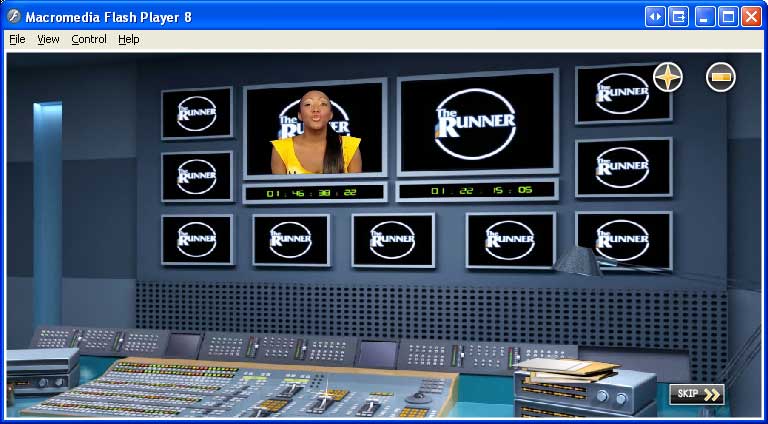This screenshot has width=768, height=424.
Task: Open the Help menu
Action: click(129, 39)
